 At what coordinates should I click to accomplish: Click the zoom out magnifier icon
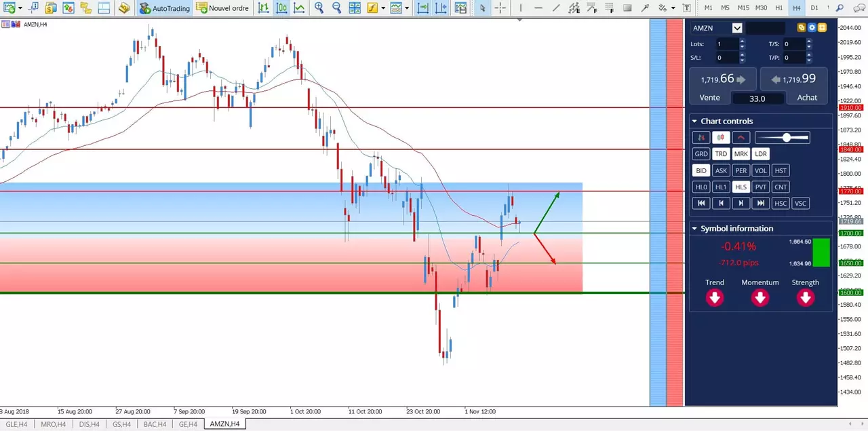coord(336,8)
